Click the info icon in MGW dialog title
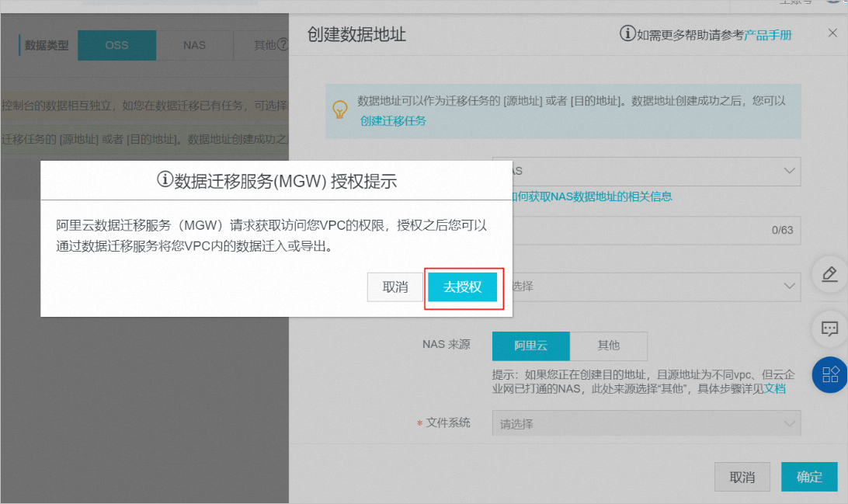The image size is (848, 504). click(165, 179)
